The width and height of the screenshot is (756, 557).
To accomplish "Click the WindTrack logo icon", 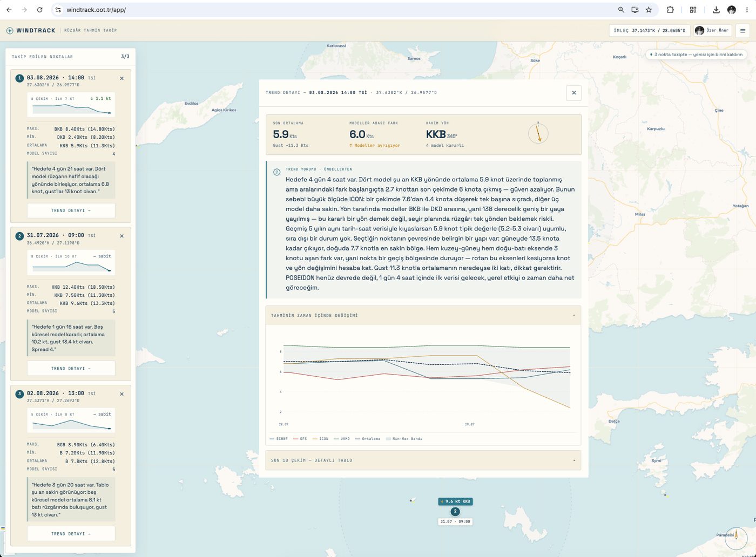I will (x=10, y=31).
